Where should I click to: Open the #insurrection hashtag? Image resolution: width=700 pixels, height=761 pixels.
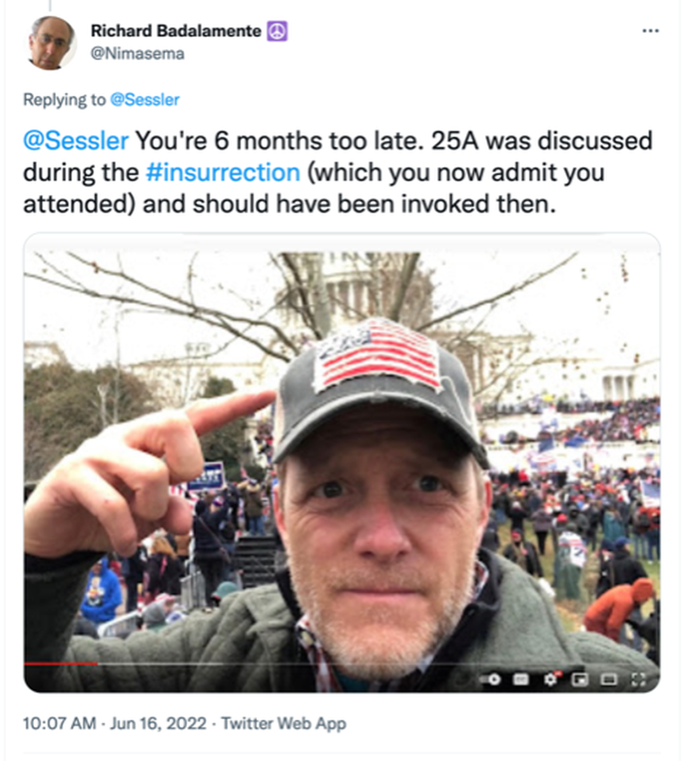click(x=223, y=173)
